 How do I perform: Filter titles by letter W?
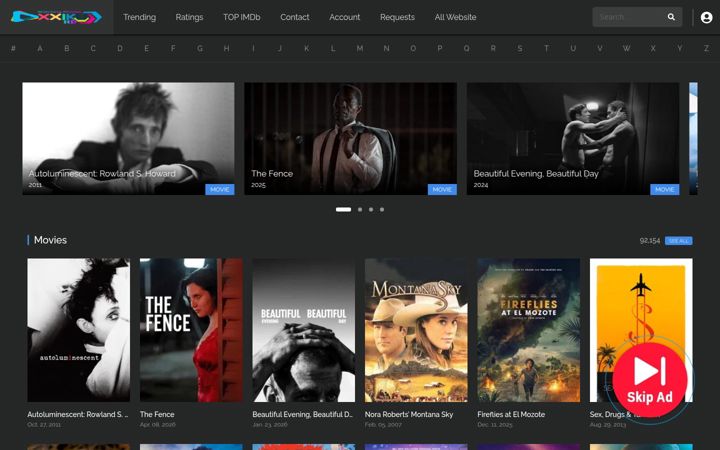(626, 48)
